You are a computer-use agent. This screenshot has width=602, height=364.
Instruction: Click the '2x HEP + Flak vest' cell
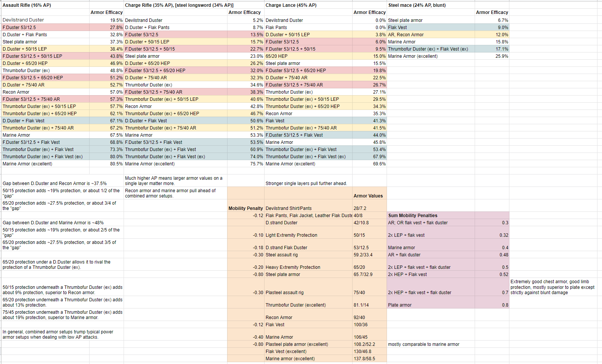pos(431,275)
